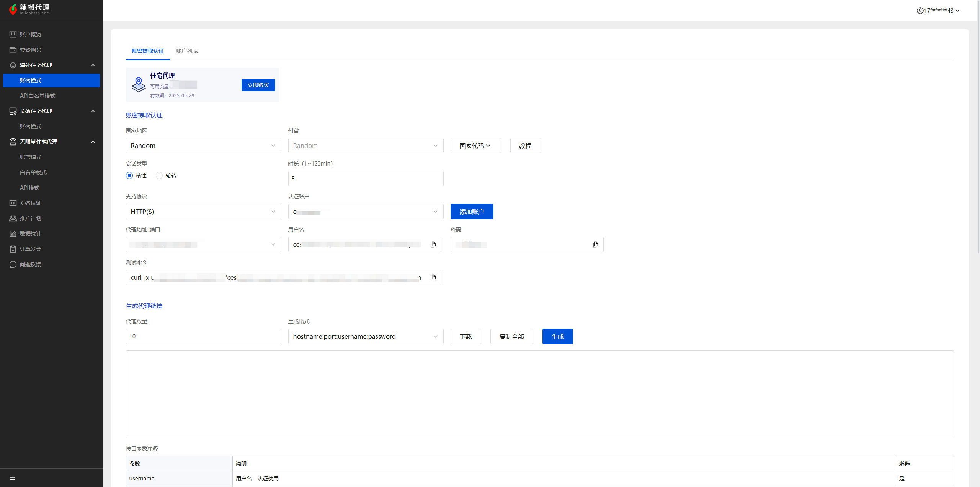Click the 实名认证 sidebar icon
This screenshot has width=980, height=487.
tap(13, 203)
